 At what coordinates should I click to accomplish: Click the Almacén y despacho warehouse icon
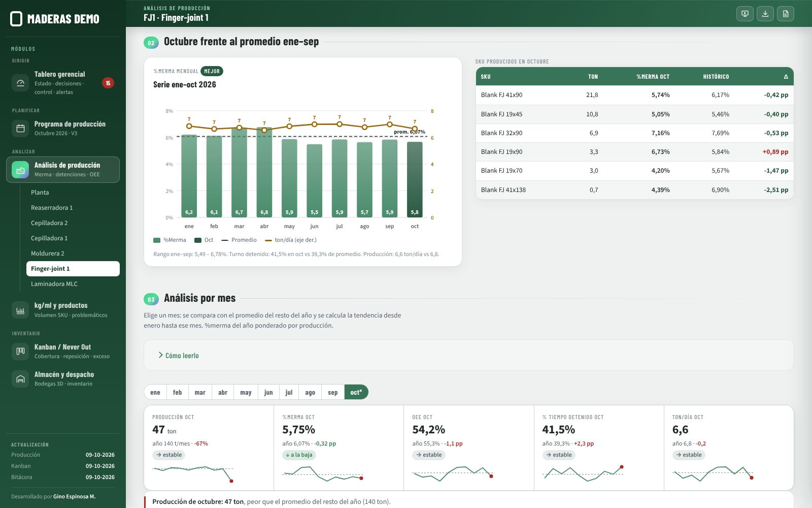(20, 378)
